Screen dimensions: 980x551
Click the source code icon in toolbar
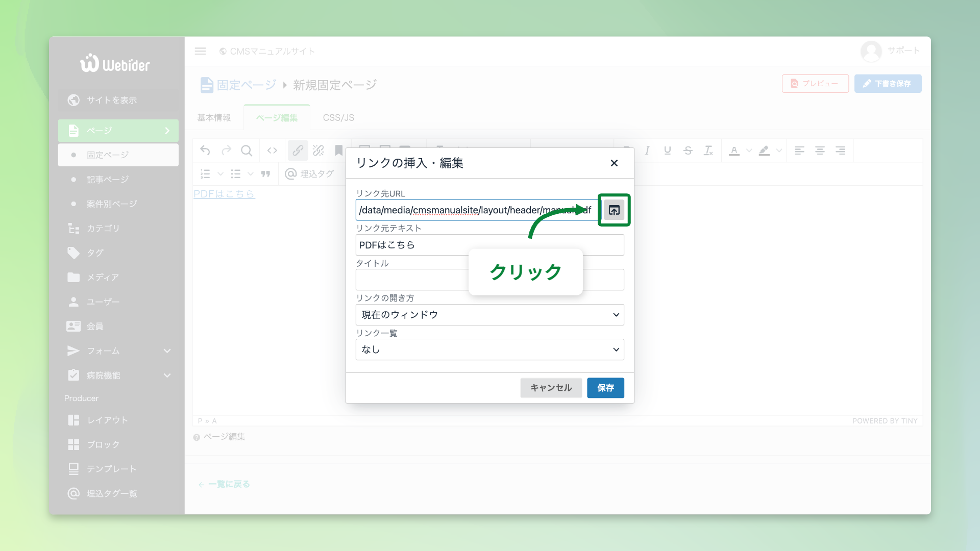(272, 151)
